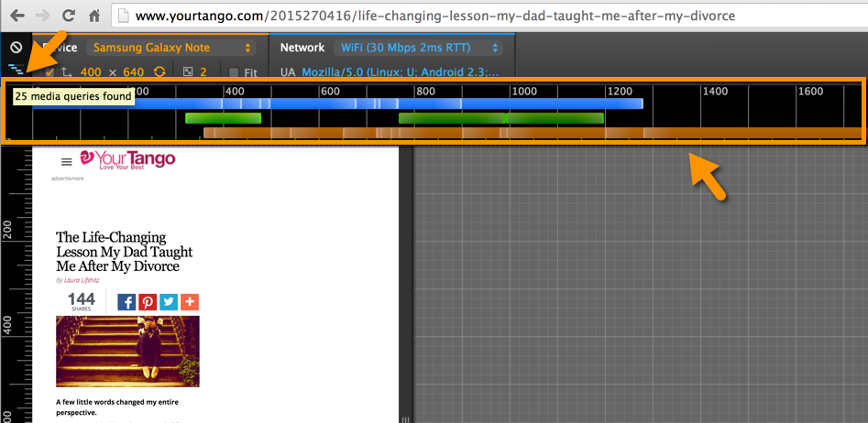
Task: Share the article on Twitter
Action: [169, 302]
